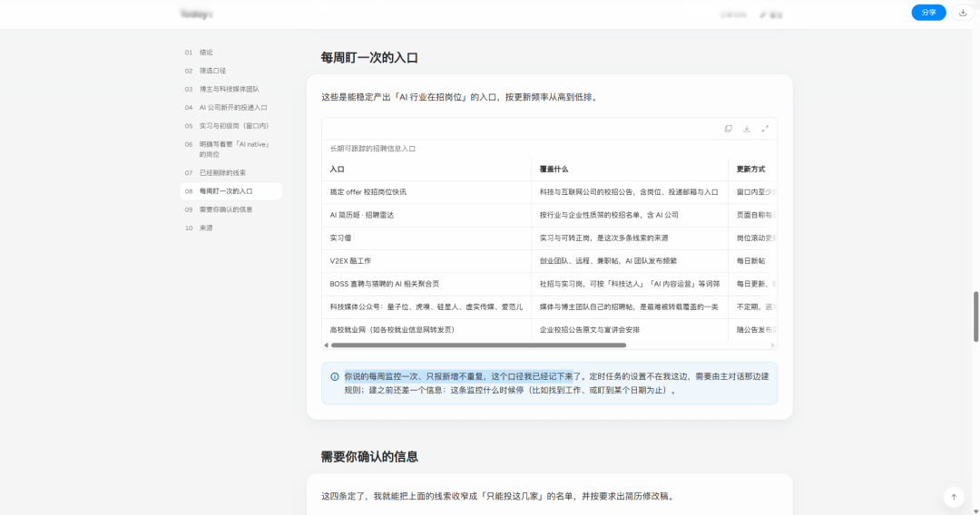Click cell 企业校招公告原文与宣讲会安排

click(630, 330)
